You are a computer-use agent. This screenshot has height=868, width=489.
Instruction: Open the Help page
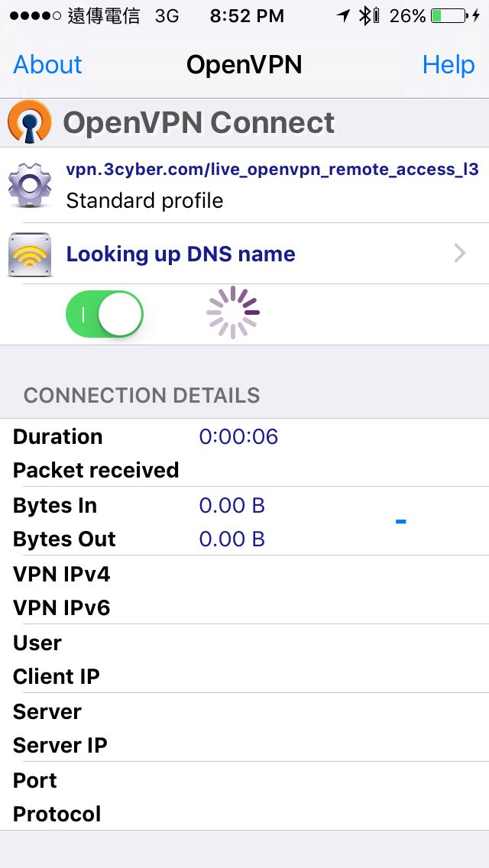[449, 65]
